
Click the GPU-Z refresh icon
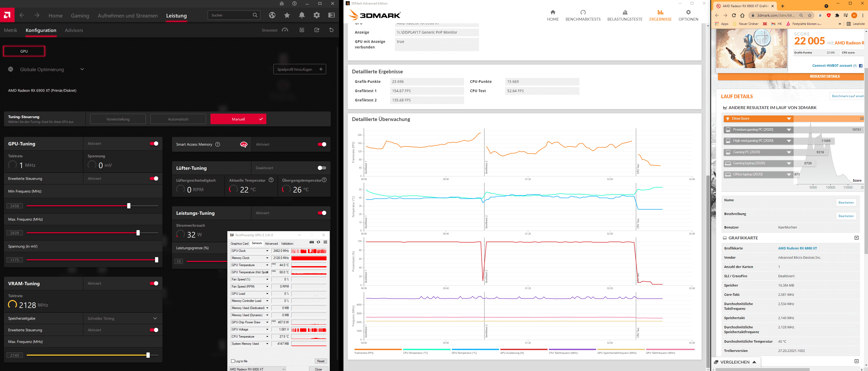(318, 242)
